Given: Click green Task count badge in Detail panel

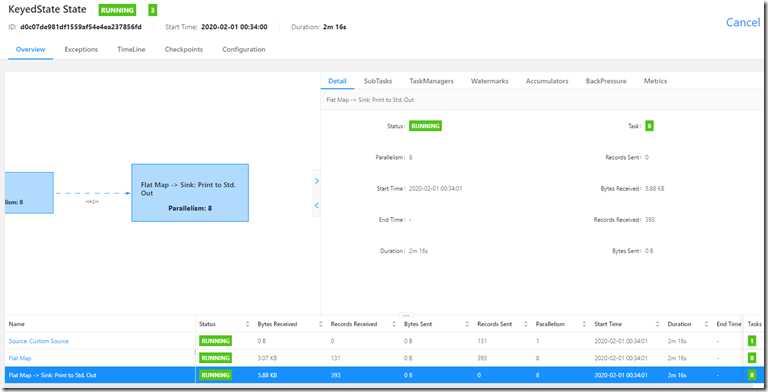Looking at the screenshot, I should click(649, 126).
